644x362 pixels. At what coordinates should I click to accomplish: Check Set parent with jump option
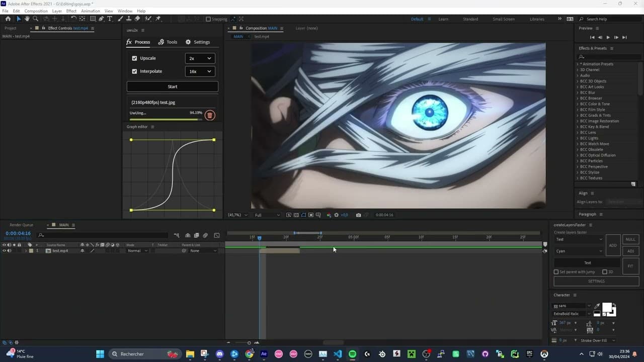pos(556,272)
